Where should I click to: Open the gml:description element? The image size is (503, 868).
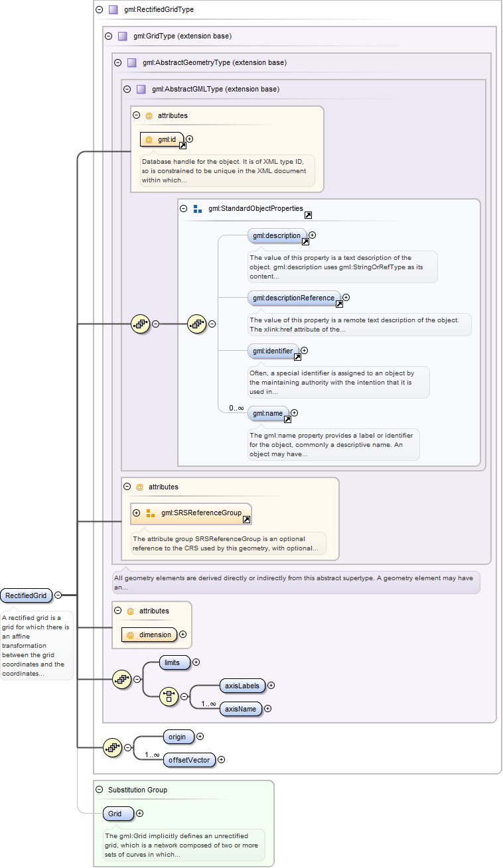pyautogui.click(x=276, y=235)
